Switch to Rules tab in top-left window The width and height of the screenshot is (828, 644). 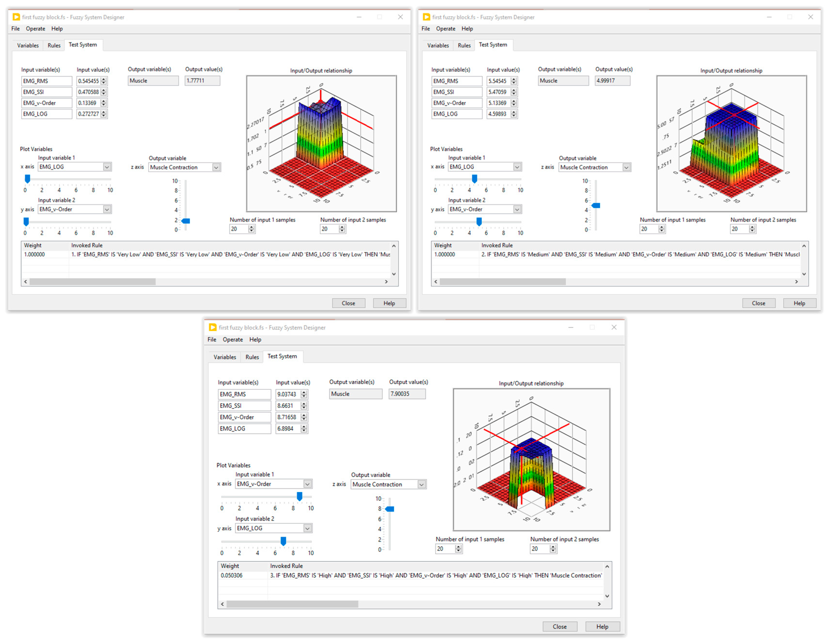pyautogui.click(x=54, y=46)
